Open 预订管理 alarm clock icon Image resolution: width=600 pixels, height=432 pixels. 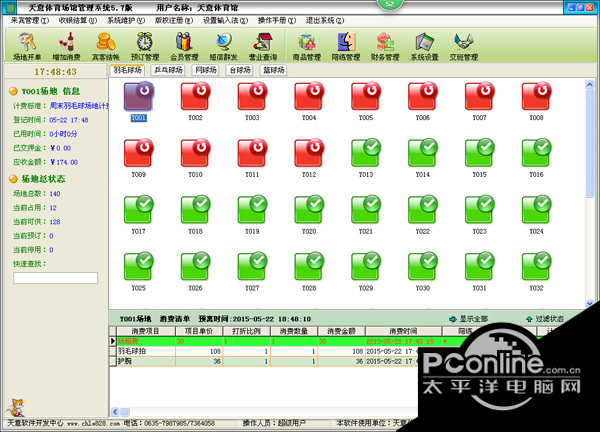coord(145,46)
